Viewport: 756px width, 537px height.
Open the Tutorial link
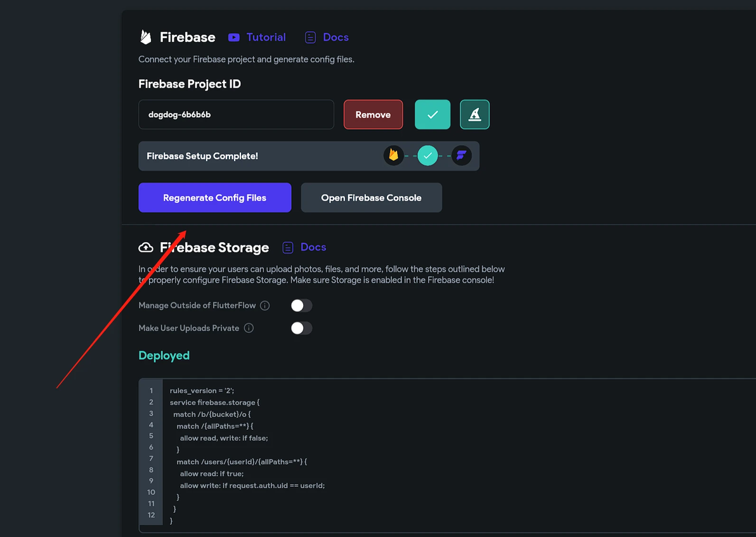tap(266, 37)
